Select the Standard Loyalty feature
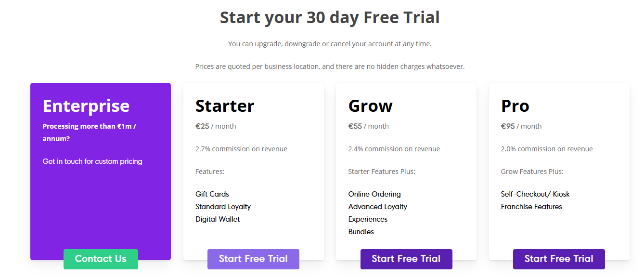Viewport: 644px width, 279px height. pyautogui.click(x=223, y=207)
